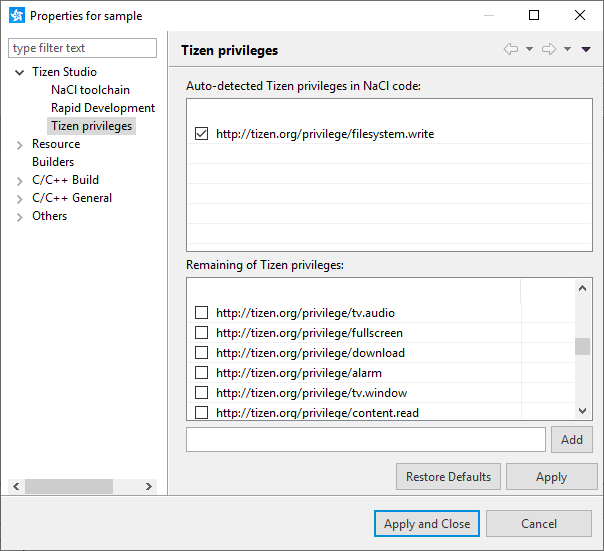Expand the C/C++ Build node
The width and height of the screenshot is (604, 551).
(x=20, y=180)
